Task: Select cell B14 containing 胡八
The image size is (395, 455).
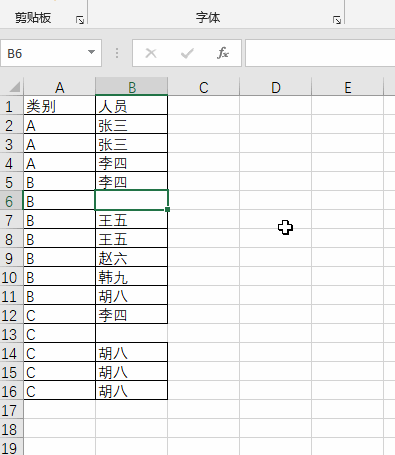Action: click(132, 353)
